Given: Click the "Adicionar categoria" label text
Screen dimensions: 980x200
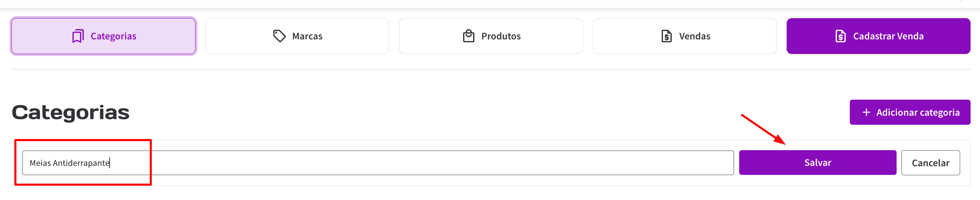Looking at the screenshot, I should click(918, 112).
